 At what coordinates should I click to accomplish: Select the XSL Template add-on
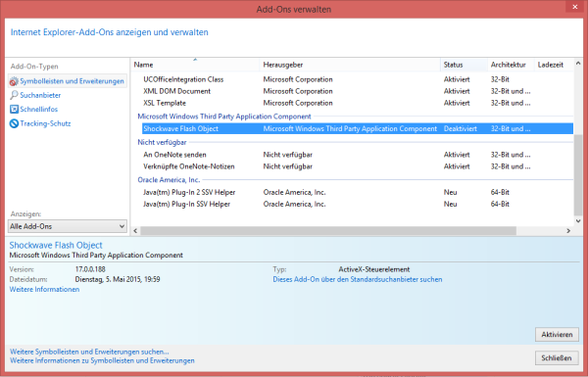[358, 103]
